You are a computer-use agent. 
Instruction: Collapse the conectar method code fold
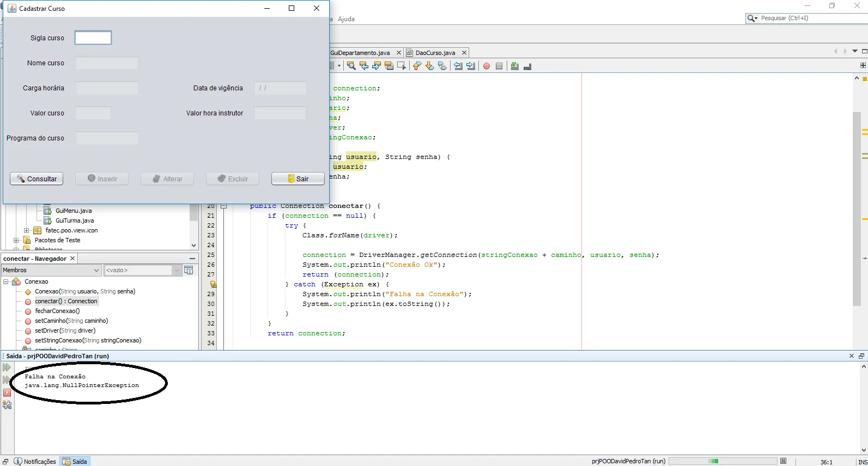point(223,206)
